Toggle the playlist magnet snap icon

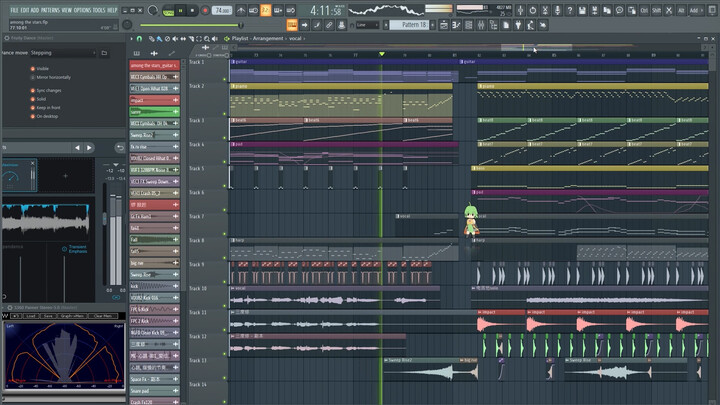coord(140,39)
